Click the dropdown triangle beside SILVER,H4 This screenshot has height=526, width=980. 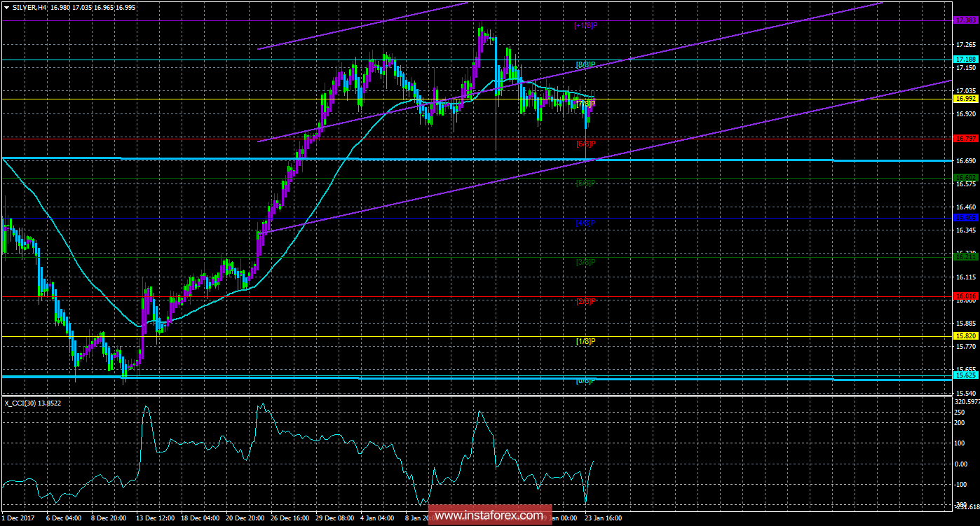pos(6,6)
